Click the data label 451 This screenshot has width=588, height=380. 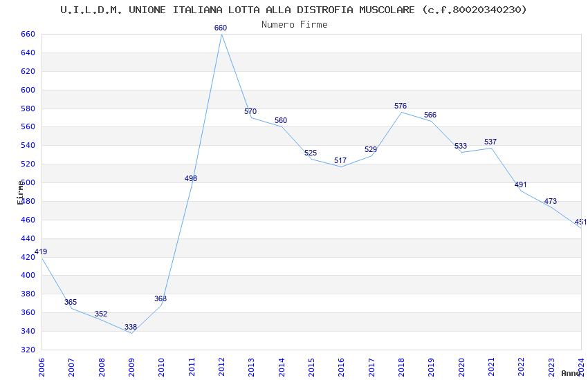click(581, 222)
